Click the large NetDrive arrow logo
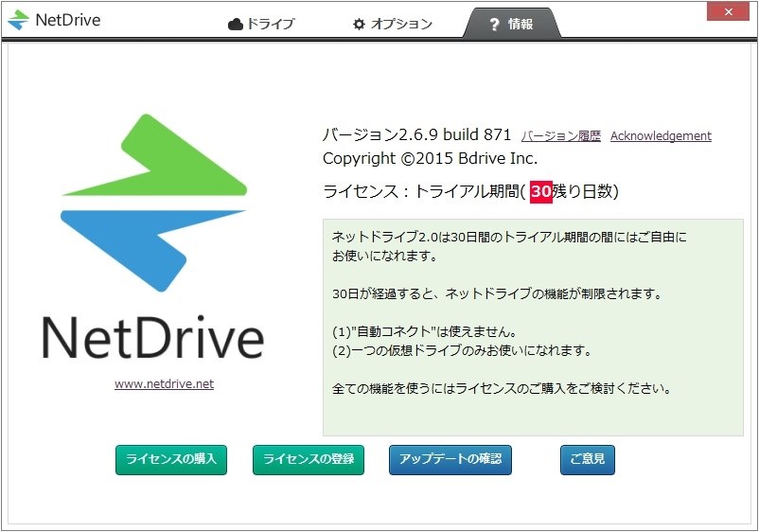 (x=154, y=203)
